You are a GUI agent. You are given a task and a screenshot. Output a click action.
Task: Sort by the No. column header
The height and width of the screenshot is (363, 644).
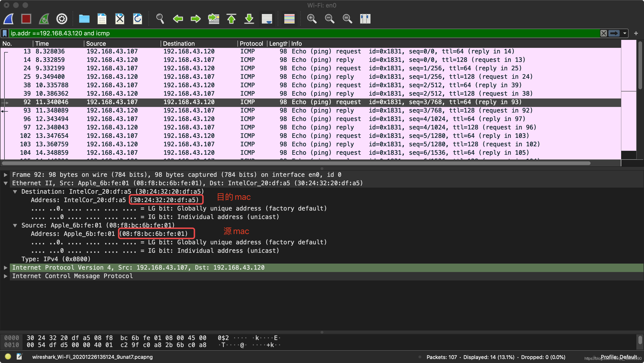[x=16, y=44]
